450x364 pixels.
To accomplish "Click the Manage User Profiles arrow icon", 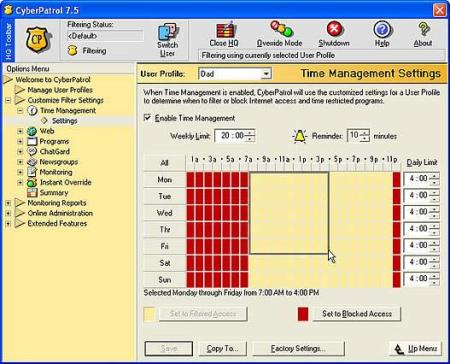I will click(x=20, y=90).
